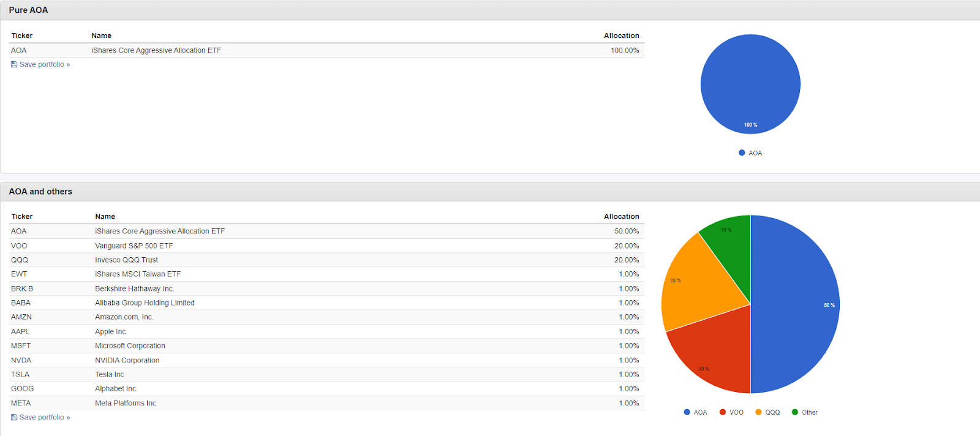The width and height of the screenshot is (980, 436).
Task: Click the red VOO legend dot
Action: [723, 412]
